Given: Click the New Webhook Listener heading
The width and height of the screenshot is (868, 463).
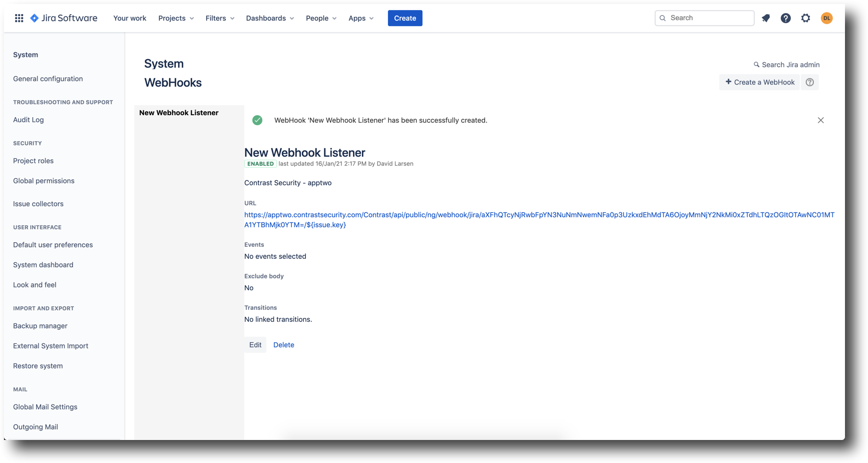Looking at the screenshot, I should point(305,153).
